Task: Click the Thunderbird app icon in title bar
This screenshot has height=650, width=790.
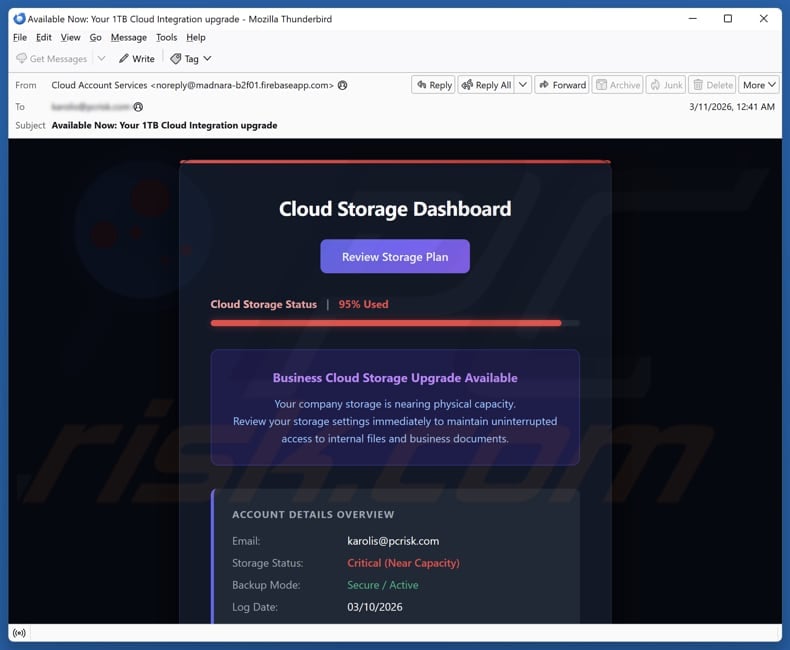Action: 19,19
